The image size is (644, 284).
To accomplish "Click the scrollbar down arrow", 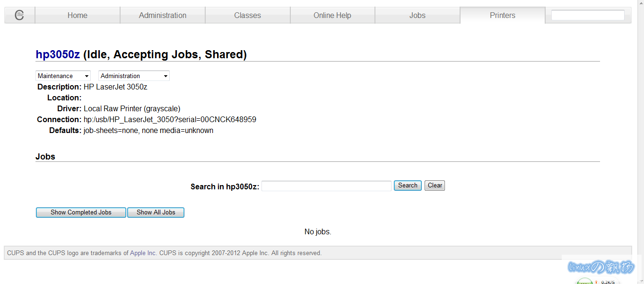I will 640,280.
